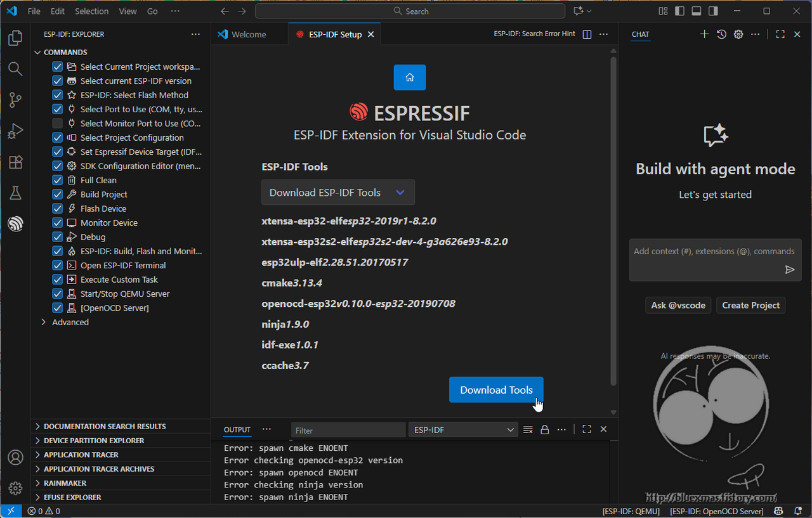
Task: Open the Testing flask view
Action: (15, 193)
